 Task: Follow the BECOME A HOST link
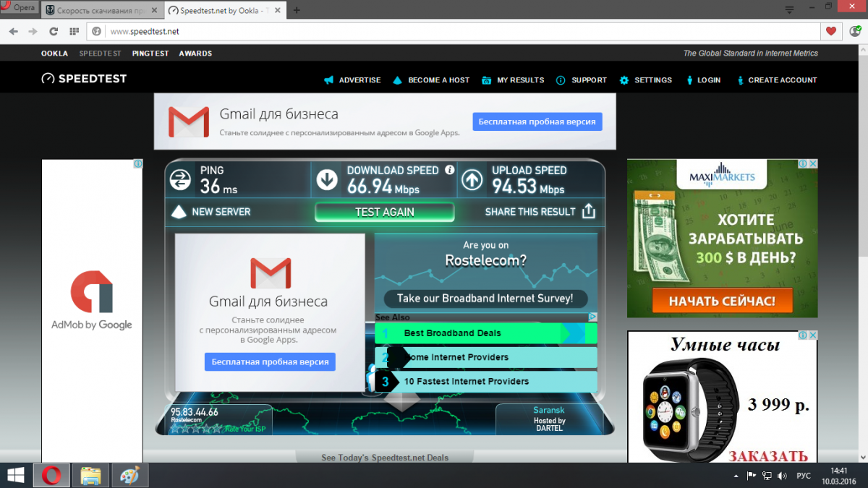coord(431,80)
